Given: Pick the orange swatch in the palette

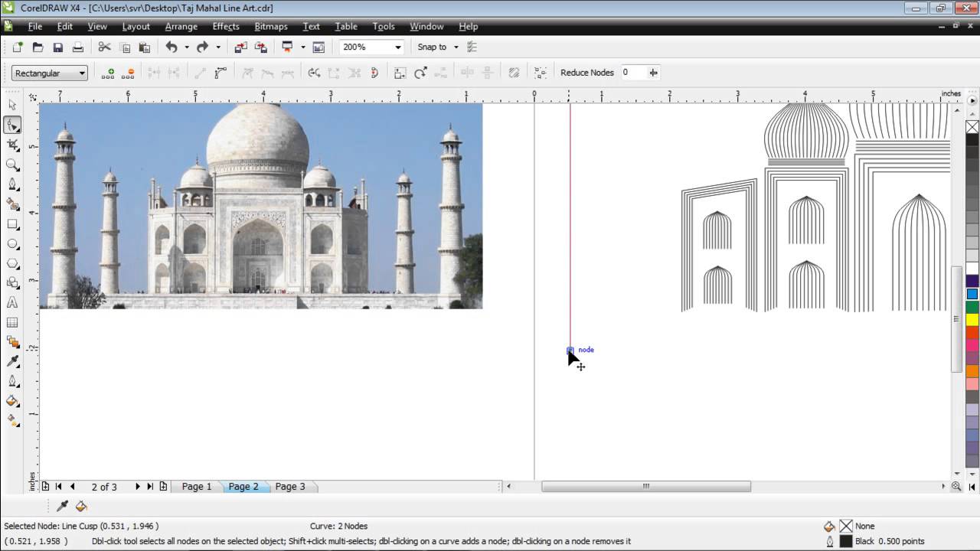Looking at the screenshot, I should 972,371.
